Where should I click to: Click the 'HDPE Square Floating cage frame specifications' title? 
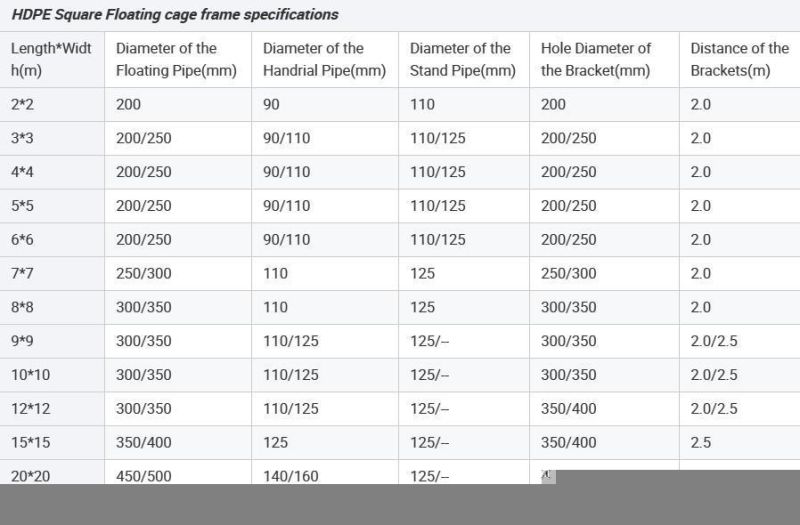pos(175,15)
